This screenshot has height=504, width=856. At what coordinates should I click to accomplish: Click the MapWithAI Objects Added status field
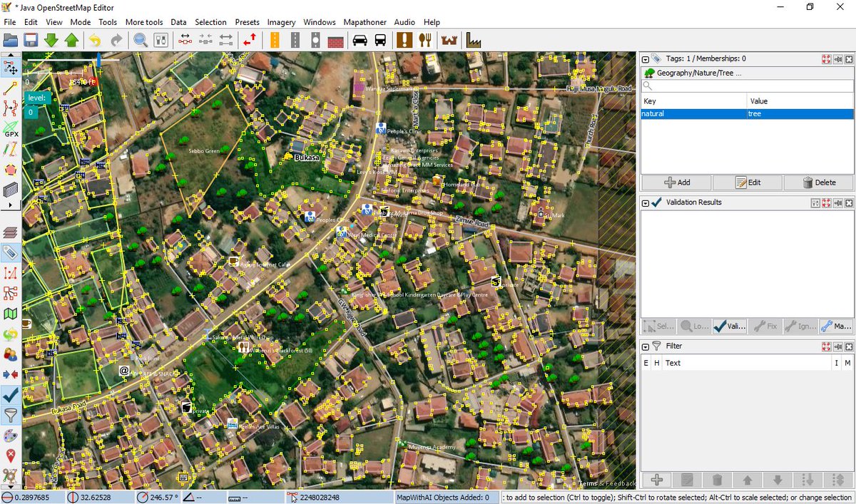click(447, 498)
